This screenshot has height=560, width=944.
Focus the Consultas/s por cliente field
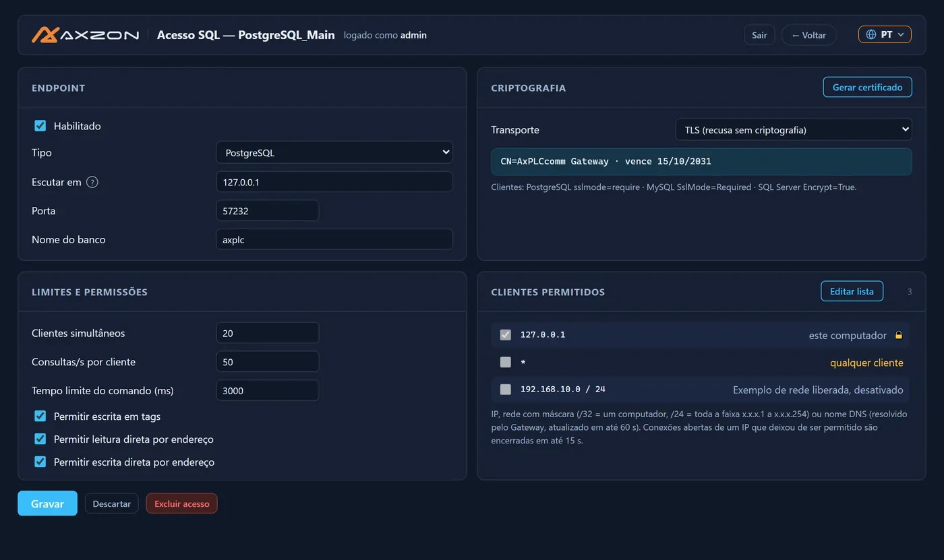tap(268, 362)
